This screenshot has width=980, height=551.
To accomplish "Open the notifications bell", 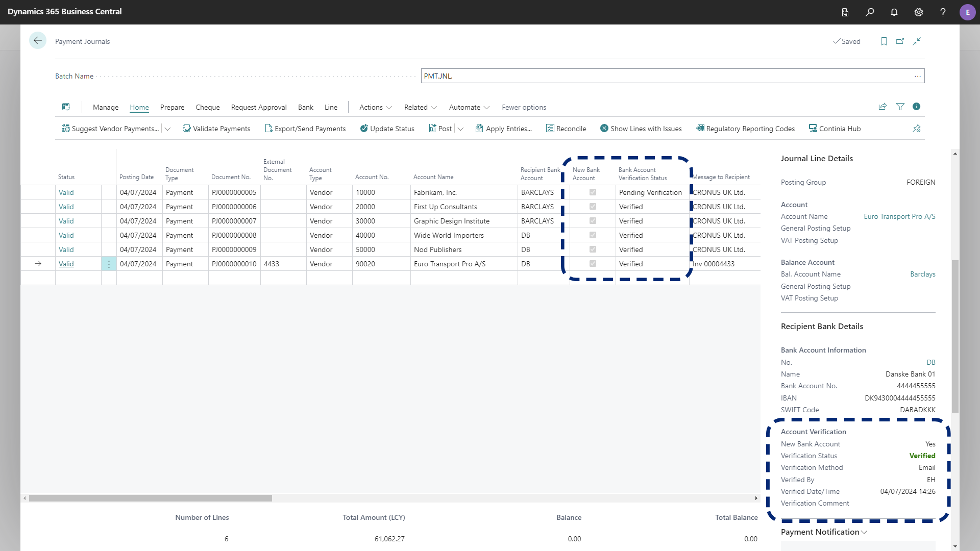I will 894,12.
